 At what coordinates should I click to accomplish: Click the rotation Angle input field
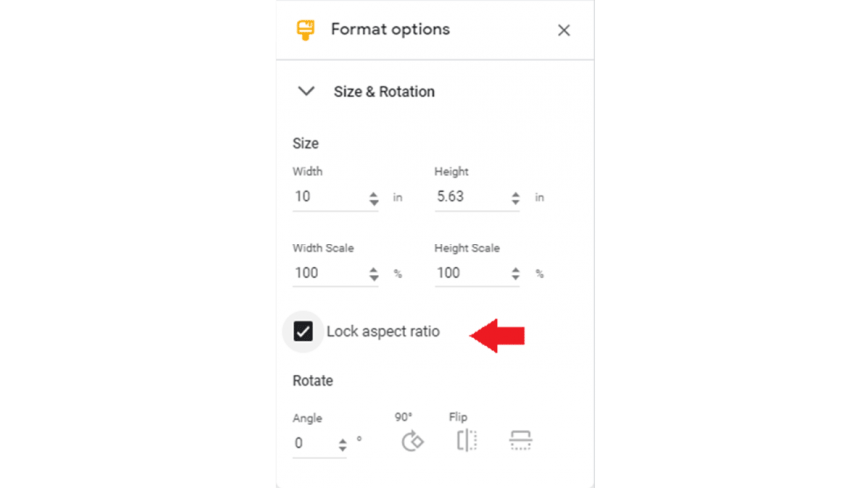(x=319, y=443)
